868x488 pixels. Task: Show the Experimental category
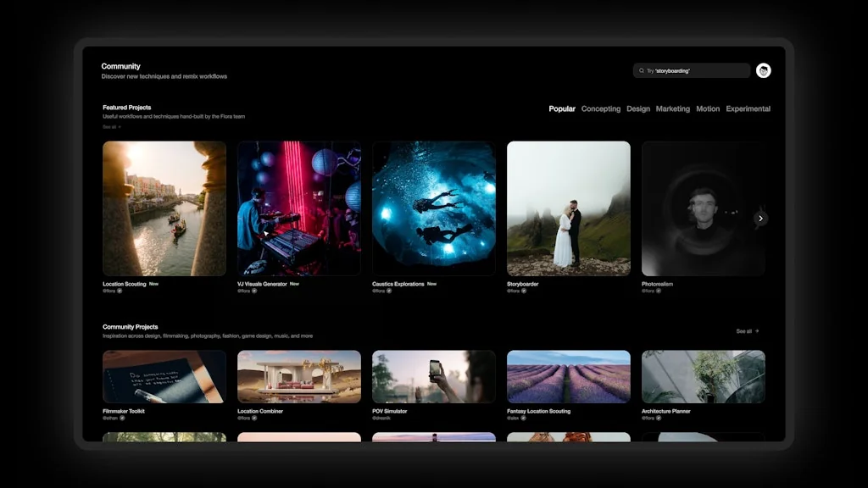click(x=748, y=108)
